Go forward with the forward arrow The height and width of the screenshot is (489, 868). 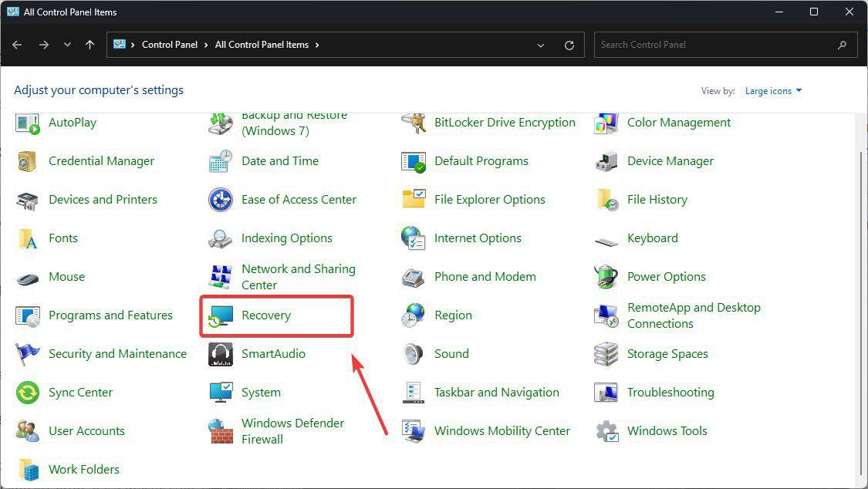point(44,45)
